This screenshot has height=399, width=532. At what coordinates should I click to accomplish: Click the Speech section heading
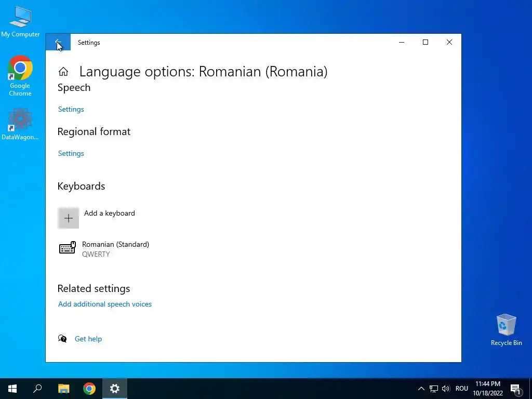coord(74,87)
